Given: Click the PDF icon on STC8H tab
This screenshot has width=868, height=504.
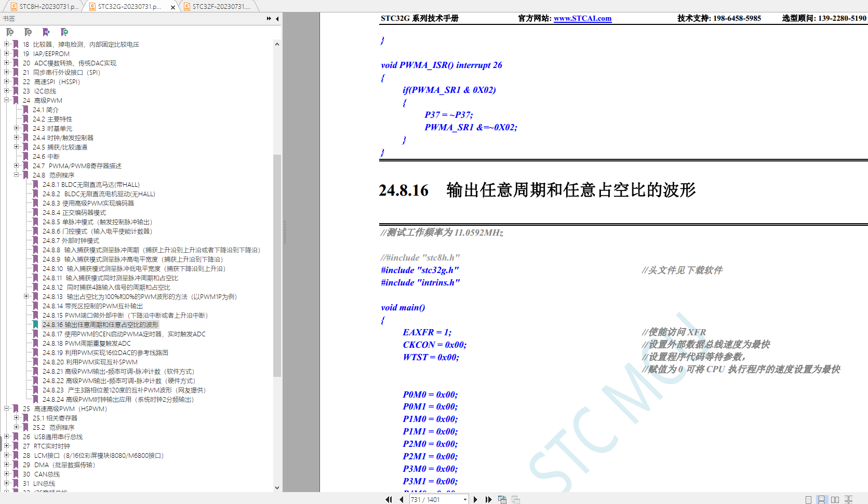Looking at the screenshot, I should pos(15,7).
